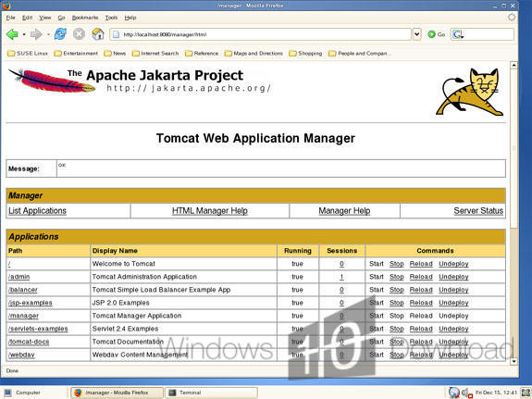Click the taskbar clock showing Fri Dec 15
The height and width of the screenshot is (399, 532).
point(496,393)
